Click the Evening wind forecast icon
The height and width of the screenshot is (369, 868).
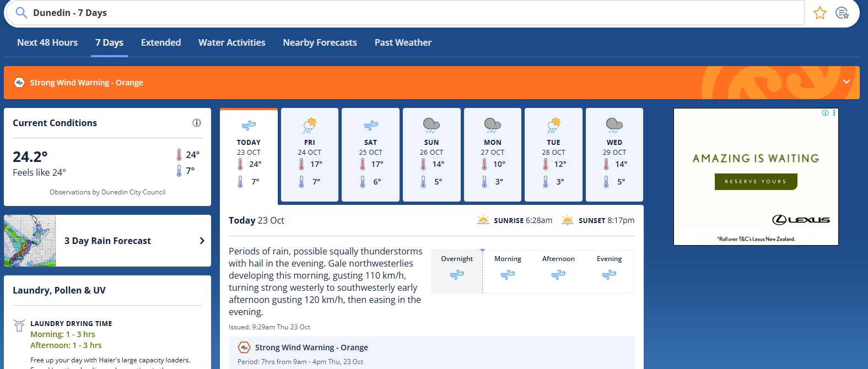[x=608, y=274]
